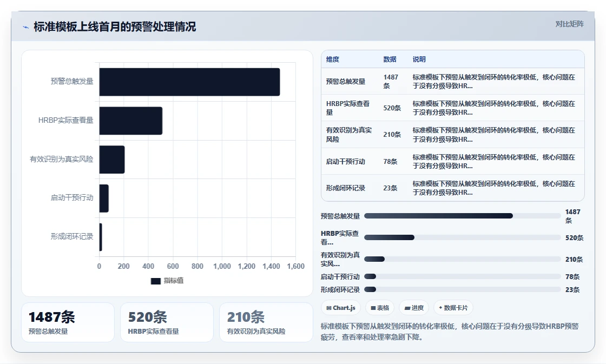Click the 1487条 table cell

pos(391,81)
